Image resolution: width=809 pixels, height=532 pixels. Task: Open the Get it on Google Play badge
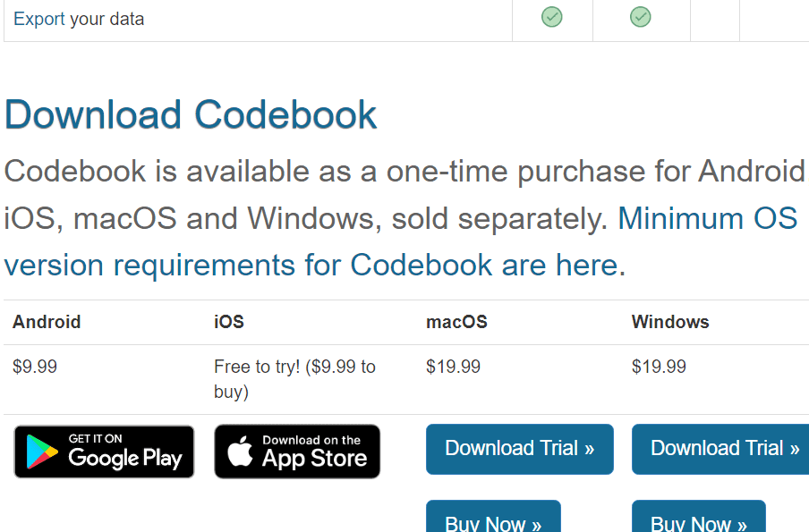coord(104,452)
